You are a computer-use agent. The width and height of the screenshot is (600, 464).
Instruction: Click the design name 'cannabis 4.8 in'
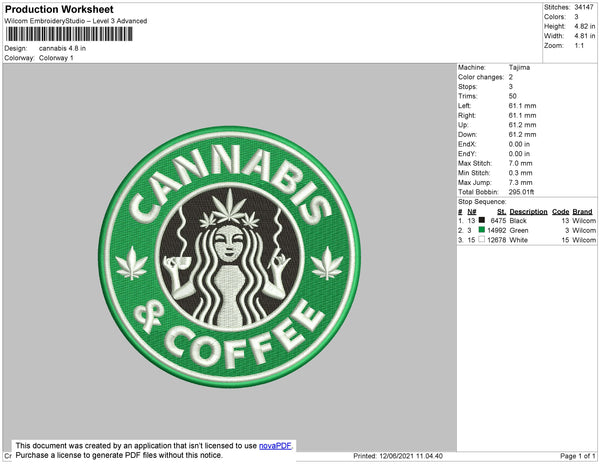(x=62, y=48)
